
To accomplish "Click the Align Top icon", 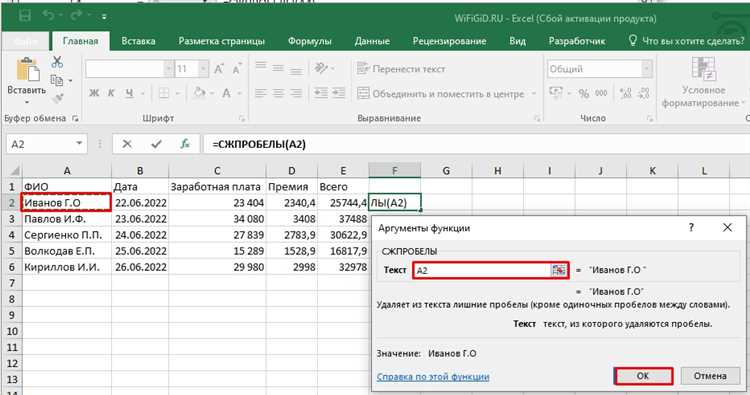I will coord(261,67).
